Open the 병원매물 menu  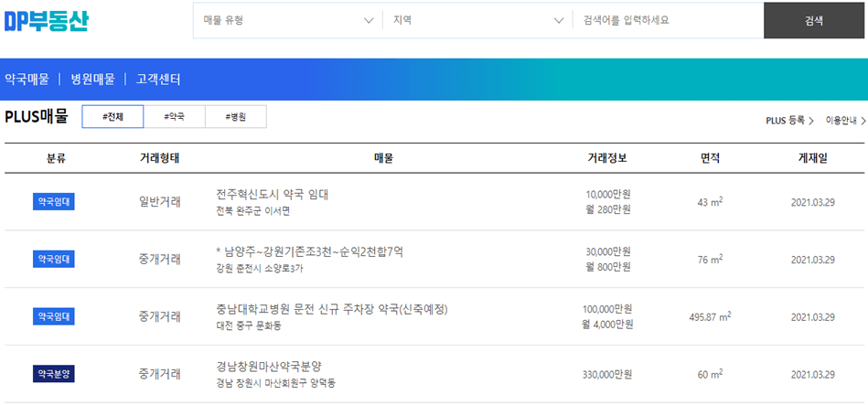(92, 80)
